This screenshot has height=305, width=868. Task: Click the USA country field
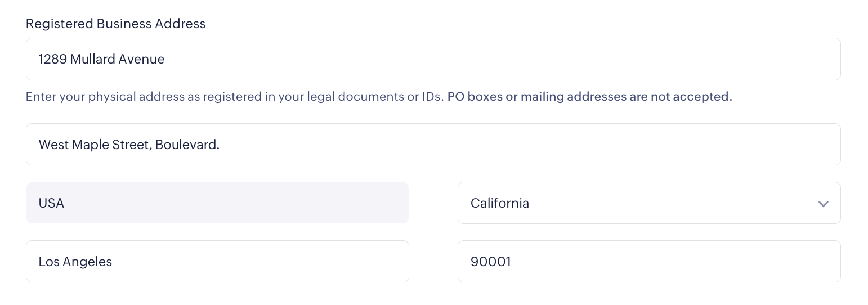(x=217, y=203)
